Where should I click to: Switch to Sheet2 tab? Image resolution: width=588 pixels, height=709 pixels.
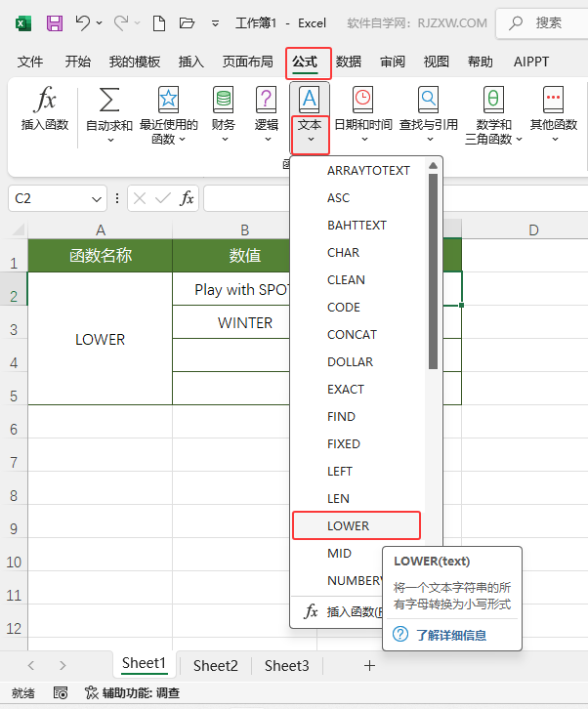(x=215, y=666)
